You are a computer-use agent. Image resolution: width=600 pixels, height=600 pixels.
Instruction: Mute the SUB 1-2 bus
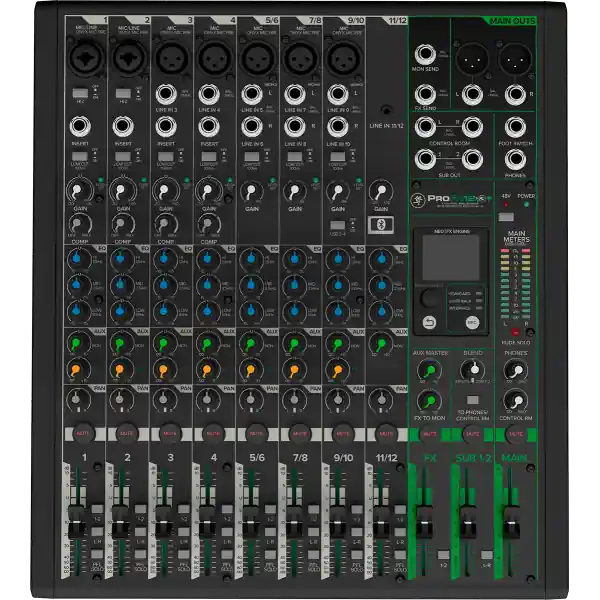click(x=473, y=434)
